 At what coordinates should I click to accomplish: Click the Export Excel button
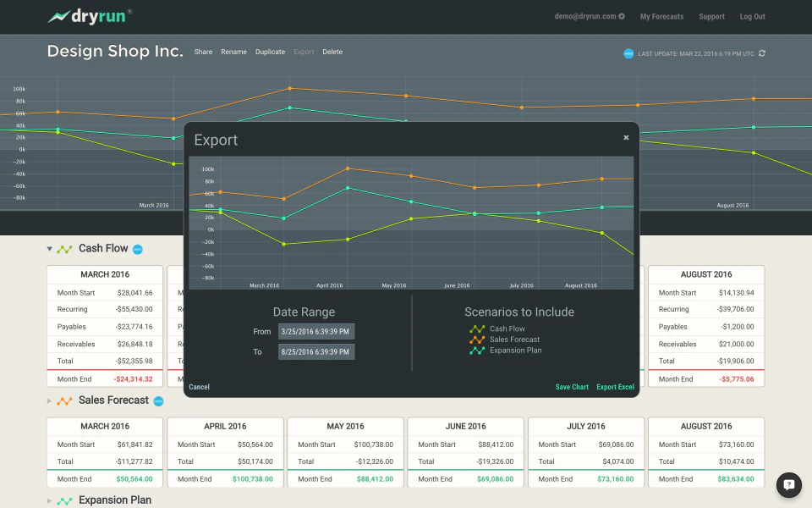coord(615,387)
